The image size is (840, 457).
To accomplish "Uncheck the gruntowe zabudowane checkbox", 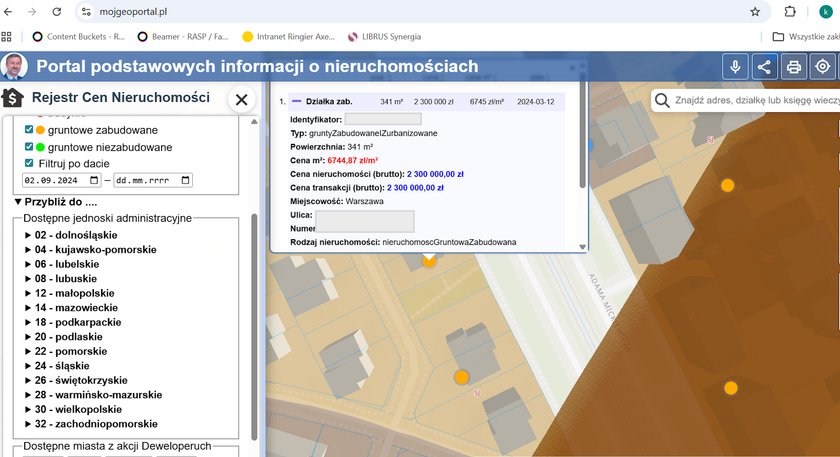I will coord(29,130).
